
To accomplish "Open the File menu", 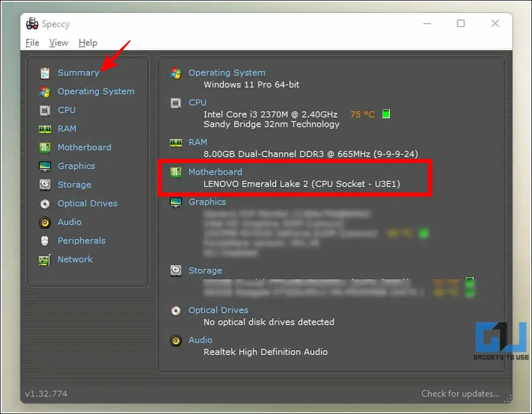I will (32, 43).
